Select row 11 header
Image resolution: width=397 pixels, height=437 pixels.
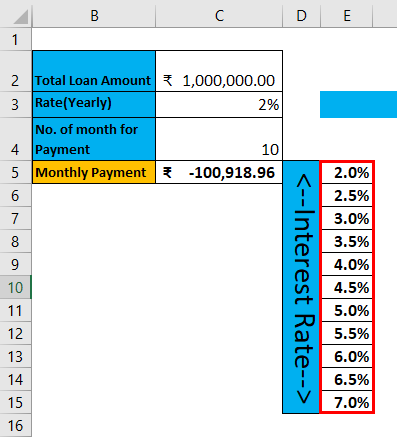point(15,310)
